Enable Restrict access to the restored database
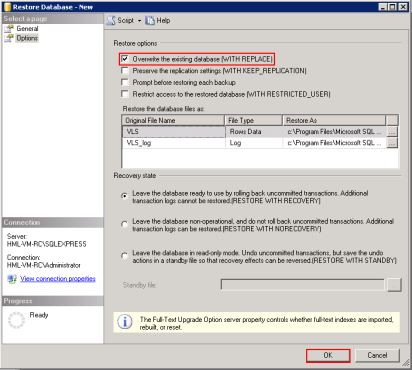 point(125,94)
